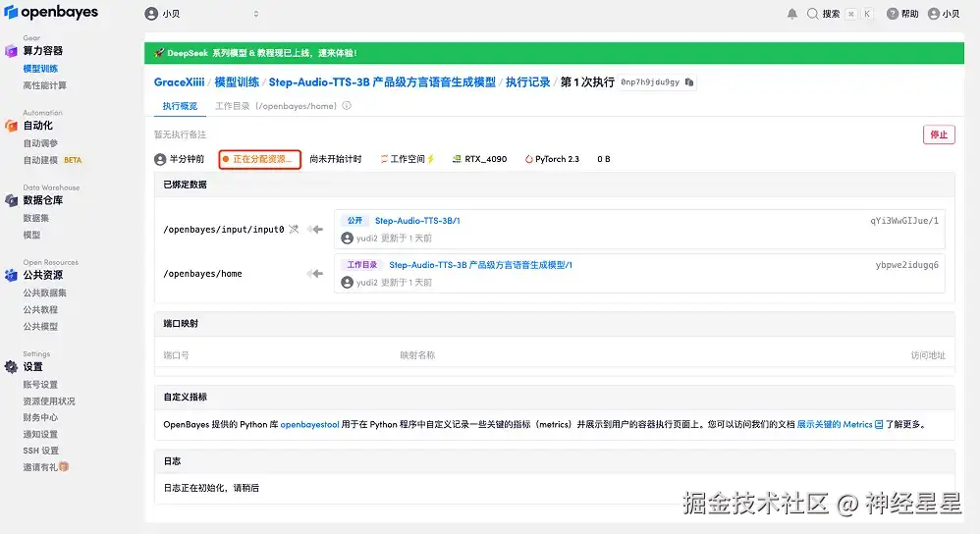Open the notification bell
This screenshot has width=980, height=534.
point(791,14)
